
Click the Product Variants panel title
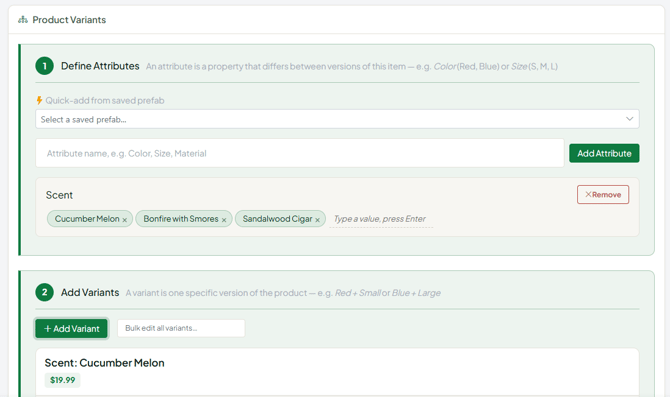[69, 20]
